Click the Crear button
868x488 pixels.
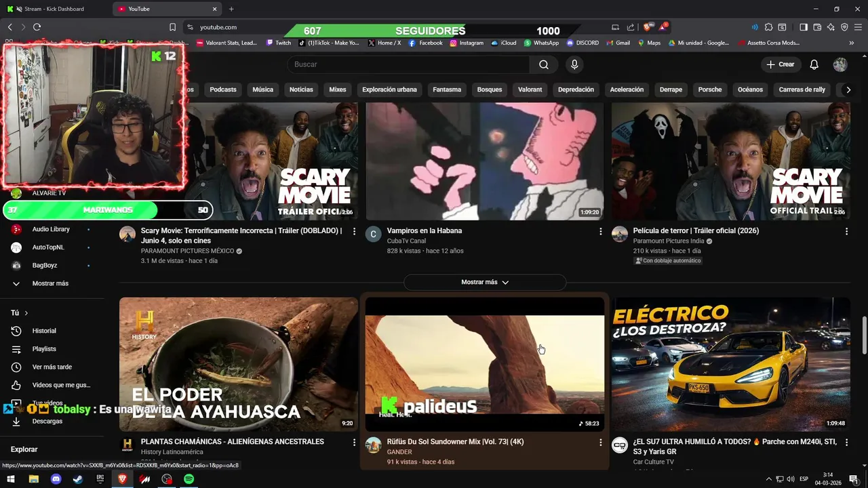(780, 64)
